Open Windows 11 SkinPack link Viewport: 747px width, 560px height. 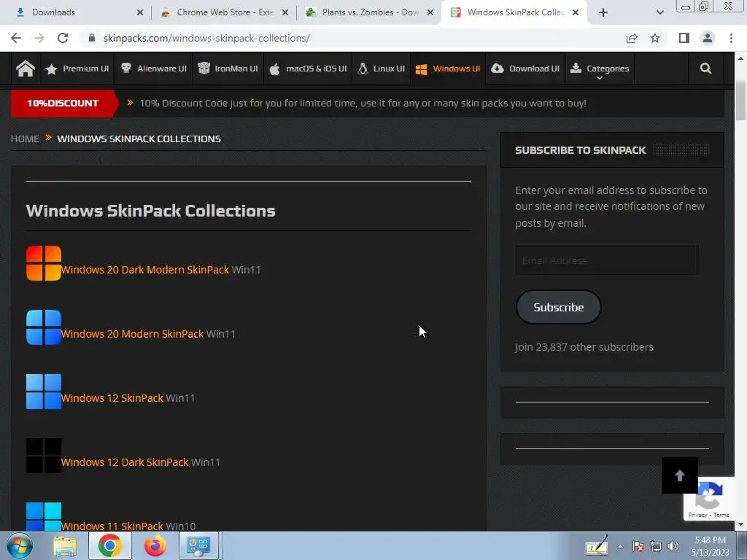pyautogui.click(x=112, y=526)
